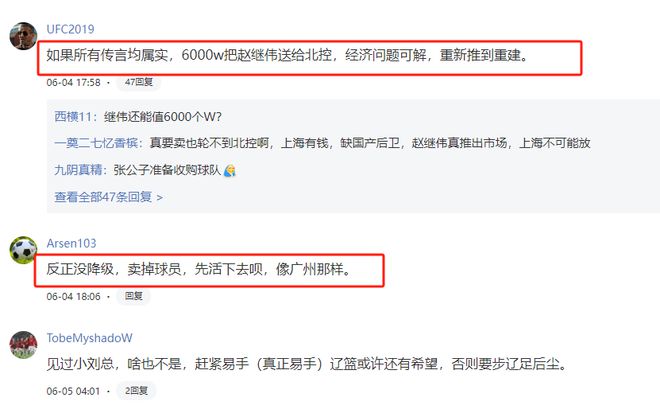660x413 pixels.
Task: Open 九阴真精's username link
Action: click(78, 170)
